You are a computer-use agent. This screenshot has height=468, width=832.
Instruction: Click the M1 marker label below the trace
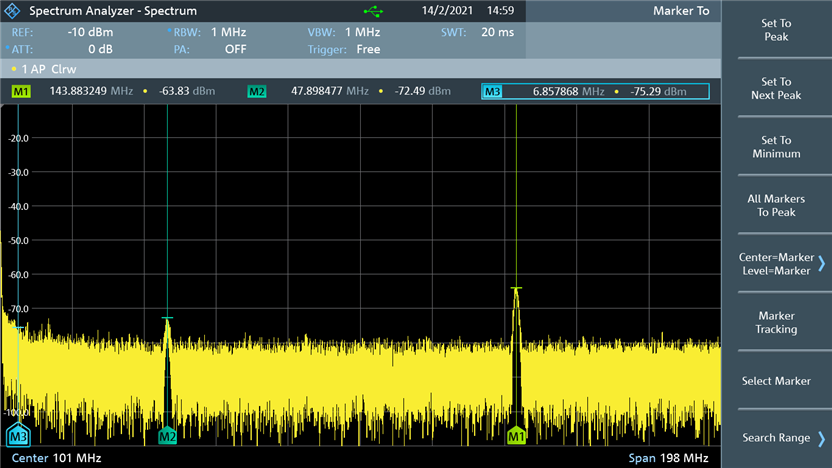(x=516, y=436)
